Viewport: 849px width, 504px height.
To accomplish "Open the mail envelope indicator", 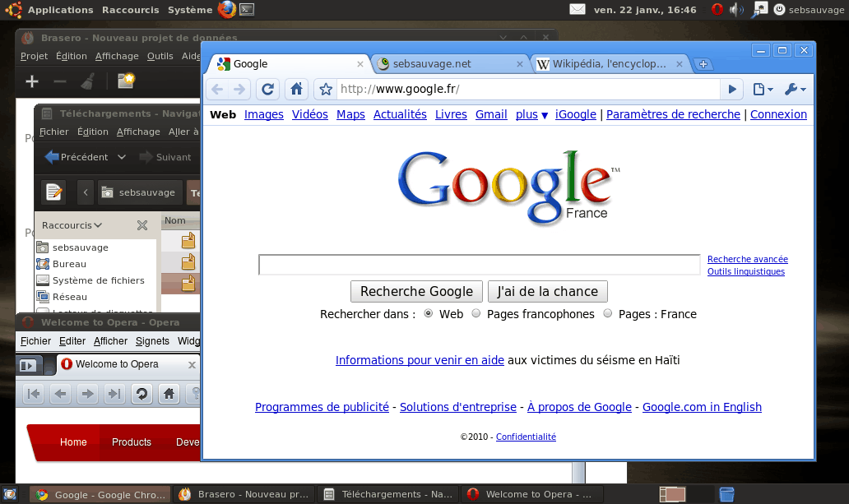I will point(578,9).
